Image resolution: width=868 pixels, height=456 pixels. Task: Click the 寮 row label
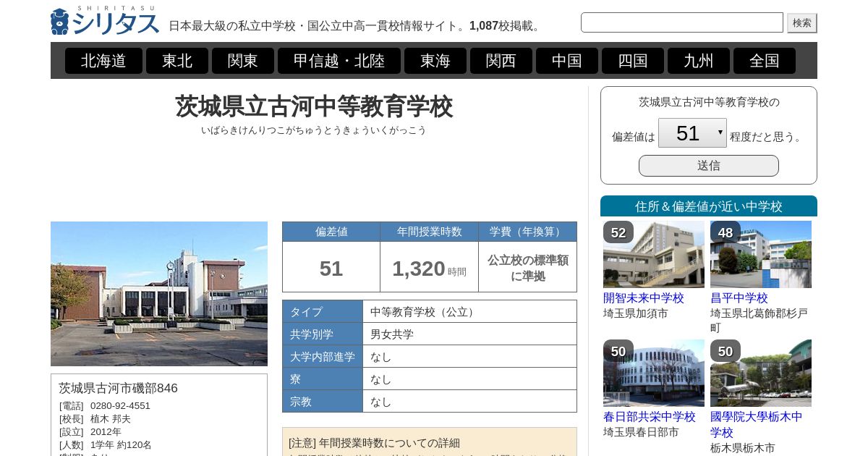[x=323, y=379]
